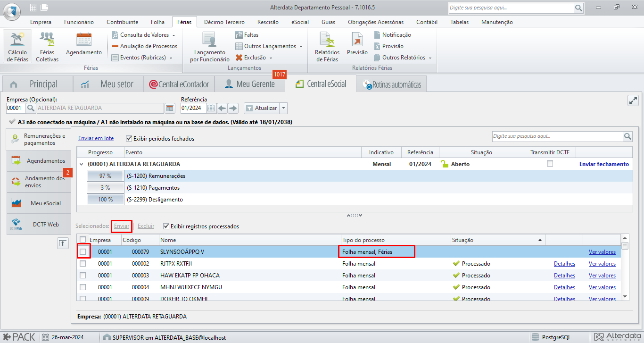
Task: Open the eSocial ribbon tab
Action: pyautogui.click(x=300, y=22)
